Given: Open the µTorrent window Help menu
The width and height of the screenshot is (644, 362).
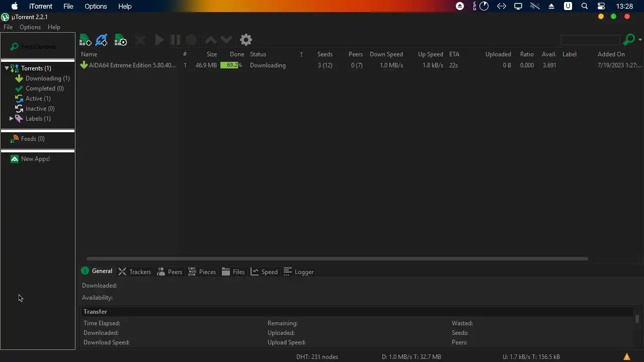Looking at the screenshot, I should coord(54,27).
